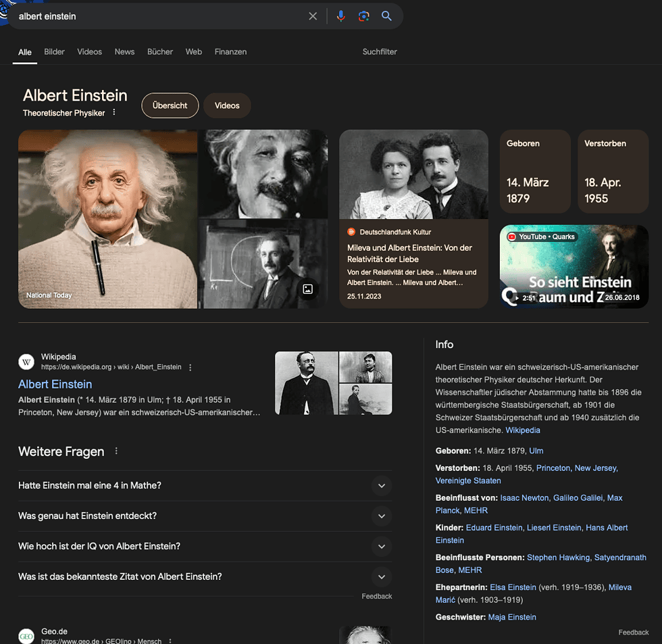Image resolution: width=662 pixels, height=644 pixels.
Task: Click the Wikipedia URL breadcrumb text
Action: coord(111,368)
